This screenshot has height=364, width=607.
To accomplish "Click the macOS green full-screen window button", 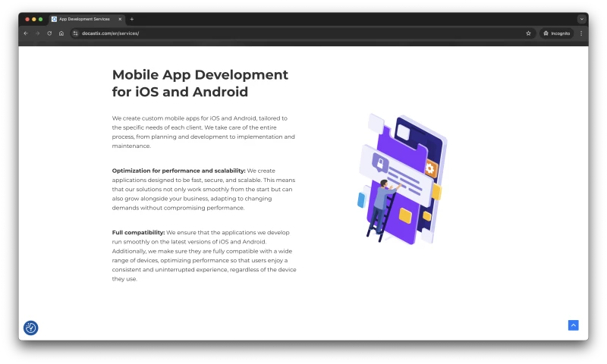I will [40, 19].
